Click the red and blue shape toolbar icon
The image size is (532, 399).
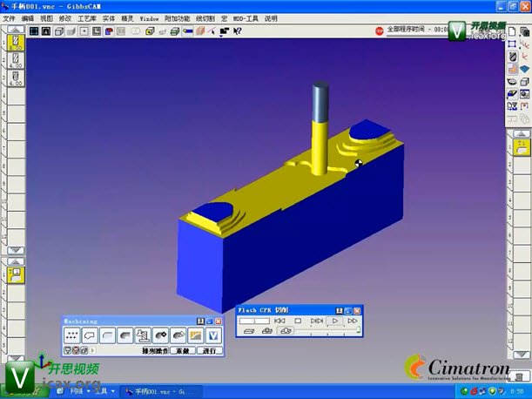109,31
